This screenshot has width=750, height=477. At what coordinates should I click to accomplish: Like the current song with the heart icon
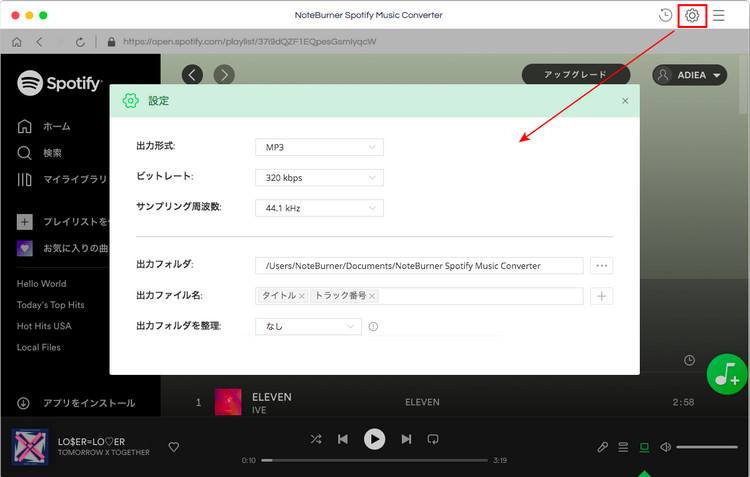point(174,447)
